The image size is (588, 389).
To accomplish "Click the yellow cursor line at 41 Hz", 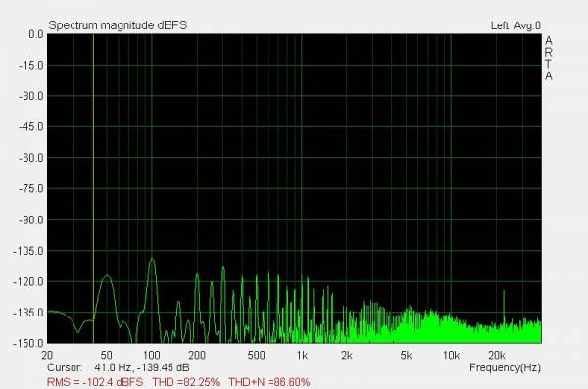I will pos(93,187).
